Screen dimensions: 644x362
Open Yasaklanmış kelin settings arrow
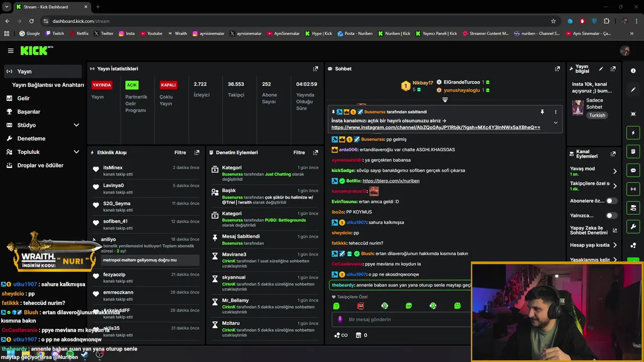point(615,260)
